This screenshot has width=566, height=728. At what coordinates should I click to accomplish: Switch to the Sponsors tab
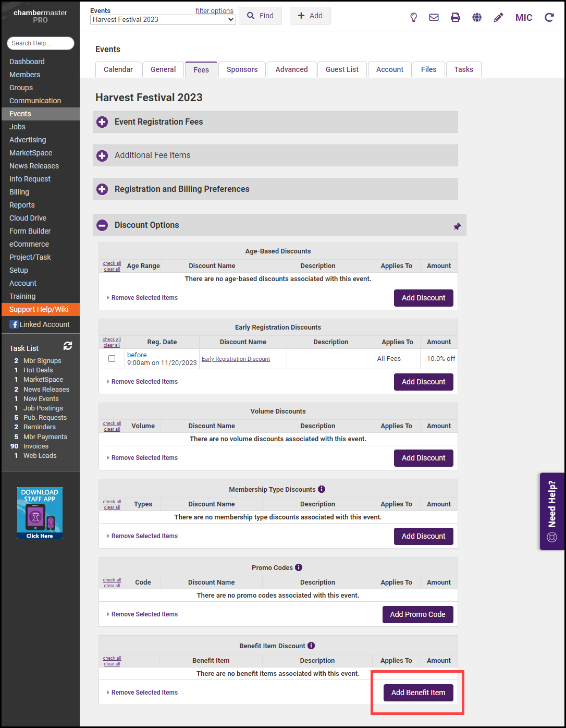click(x=242, y=69)
